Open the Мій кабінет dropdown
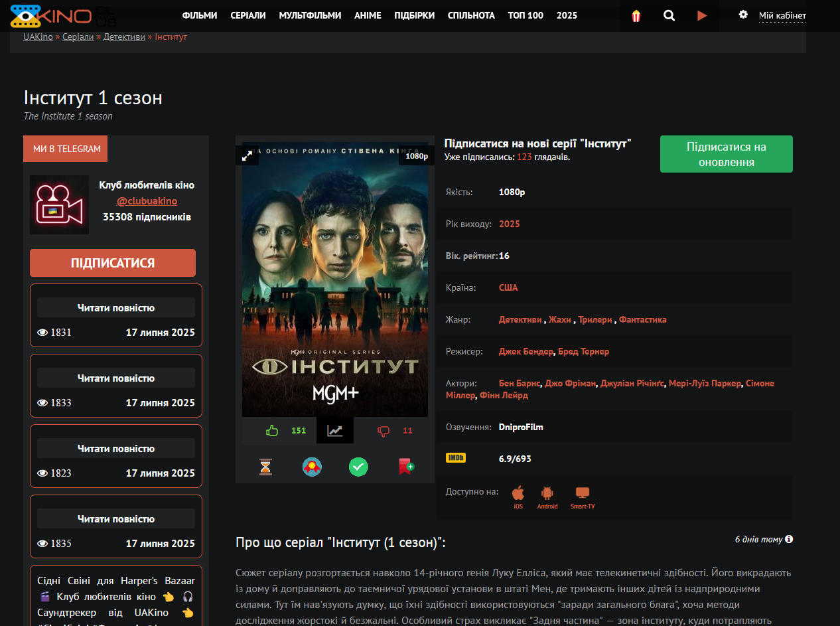The image size is (840, 626). tap(783, 15)
